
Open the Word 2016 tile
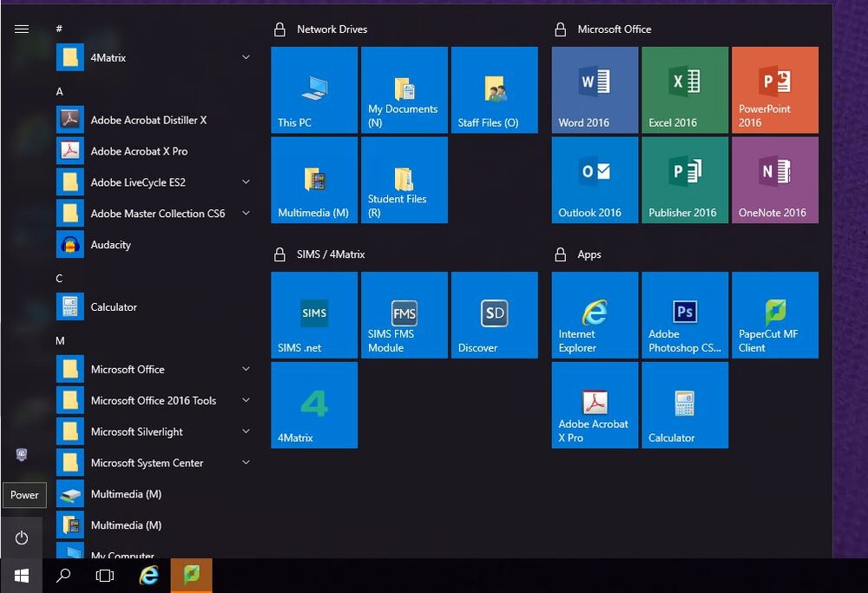point(595,89)
